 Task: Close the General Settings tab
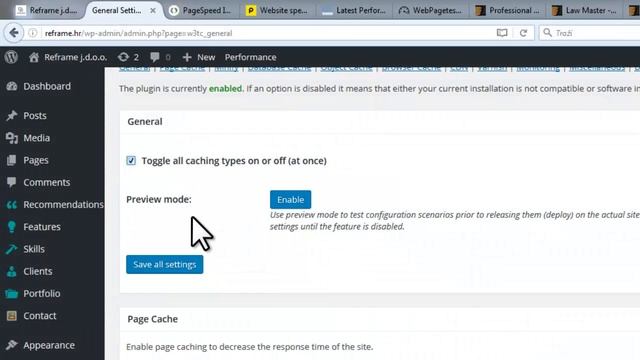(153, 11)
